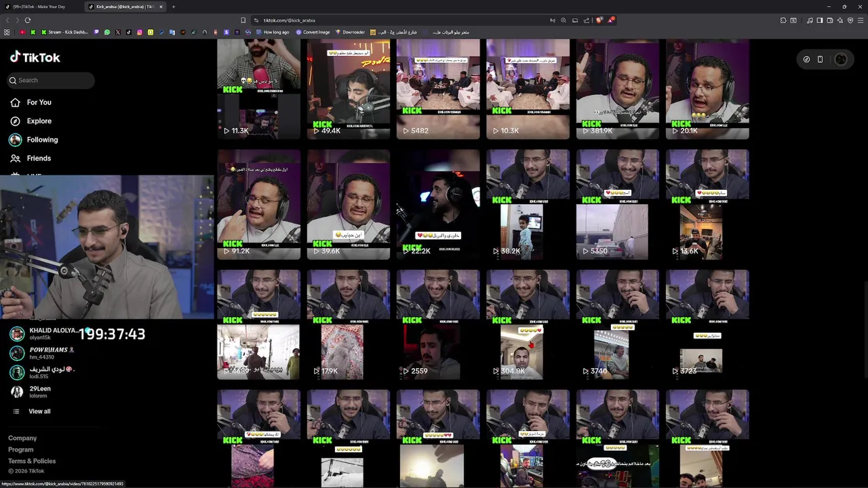This screenshot has height=488, width=868.
Task: Expand the Company footer section
Action: [22, 438]
